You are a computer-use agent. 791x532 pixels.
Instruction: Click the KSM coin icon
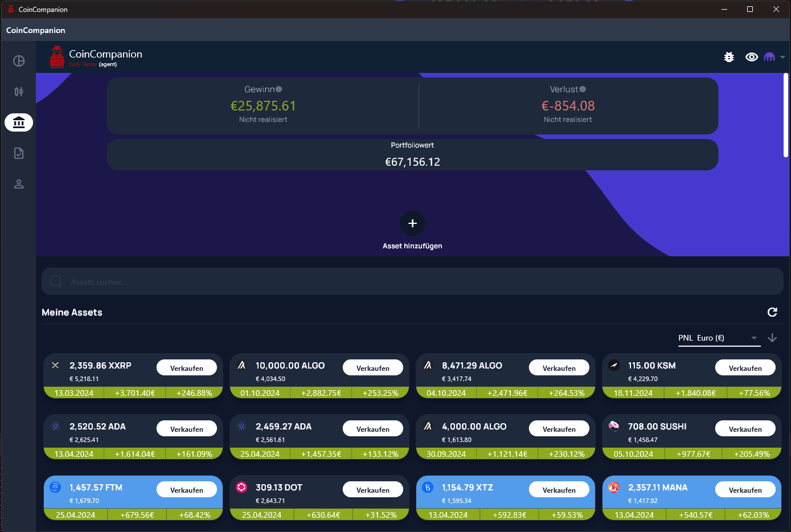614,365
